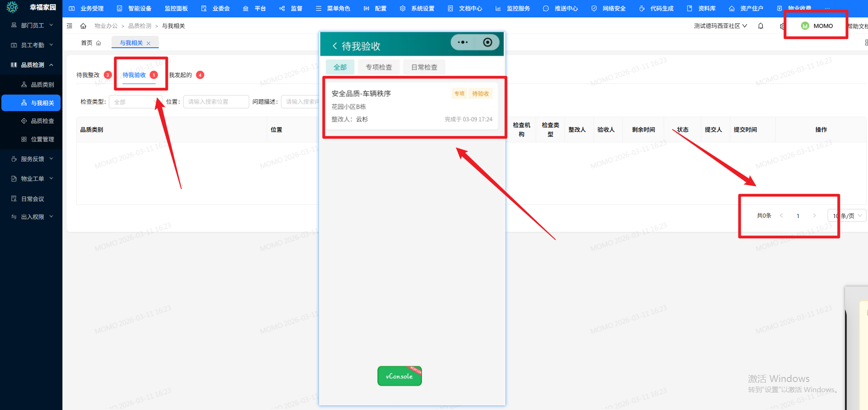Click the settings gear icon near MOMO
Screen dimensions: 868x410
pos(782,26)
